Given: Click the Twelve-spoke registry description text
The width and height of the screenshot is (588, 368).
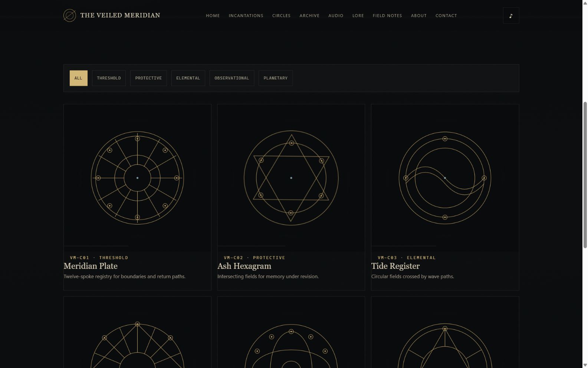Looking at the screenshot, I should pyautogui.click(x=124, y=276).
